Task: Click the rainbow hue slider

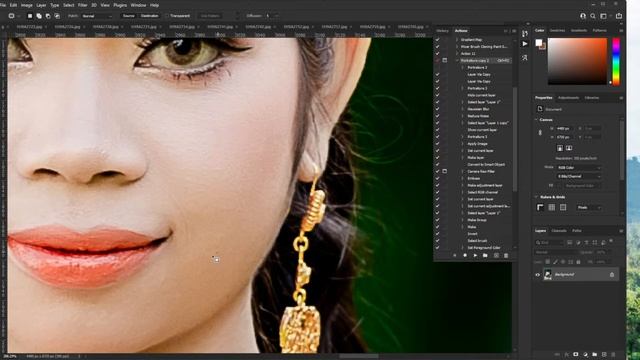Action: (x=616, y=62)
